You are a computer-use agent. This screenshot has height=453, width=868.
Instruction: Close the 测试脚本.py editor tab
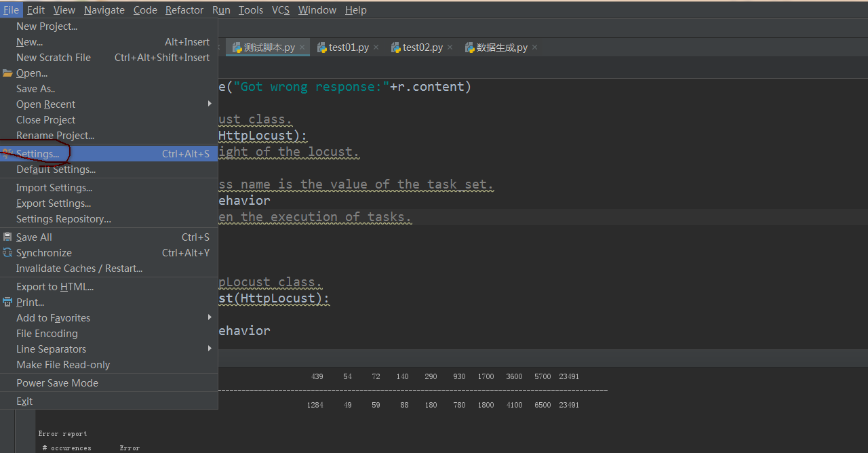(302, 47)
